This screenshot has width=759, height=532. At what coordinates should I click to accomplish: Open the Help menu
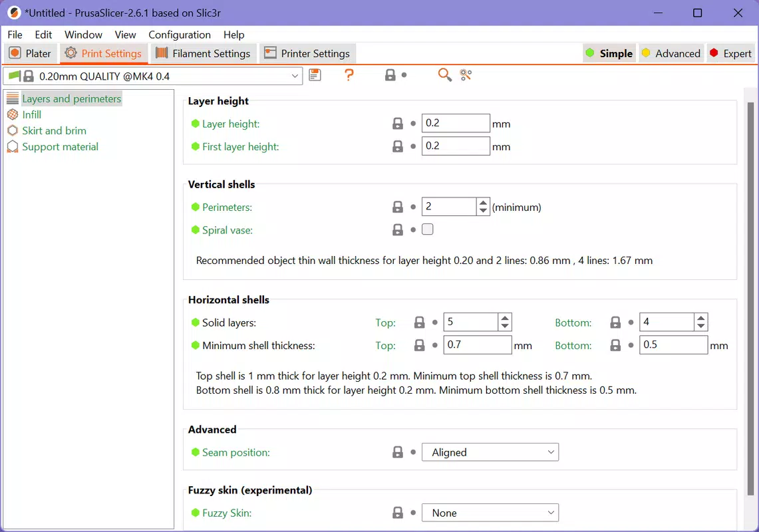tap(233, 35)
